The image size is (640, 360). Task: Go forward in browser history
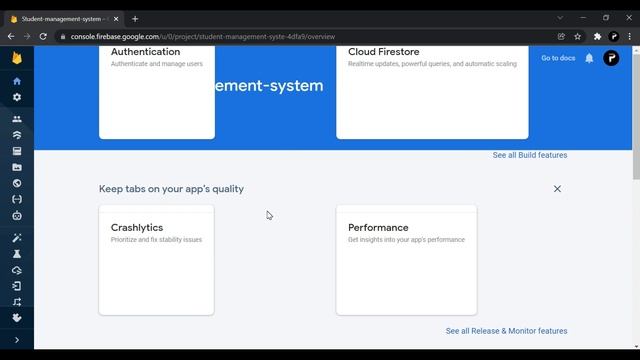(x=27, y=36)
